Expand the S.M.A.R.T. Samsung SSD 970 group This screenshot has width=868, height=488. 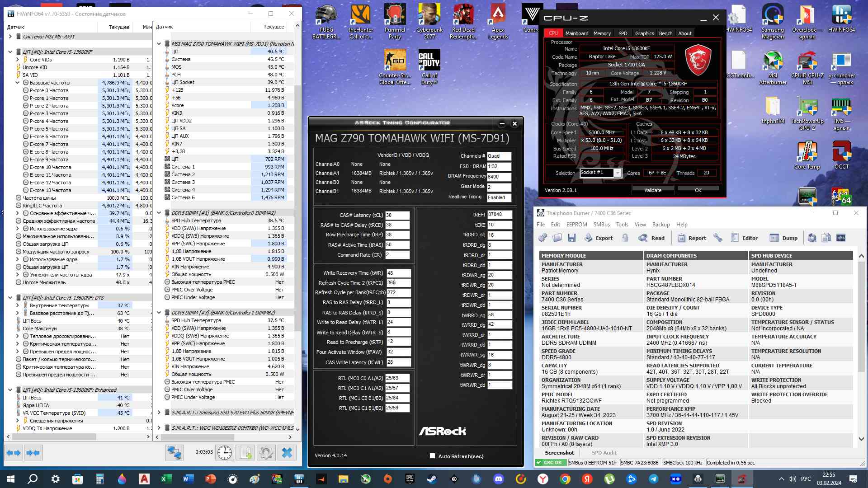159,413
